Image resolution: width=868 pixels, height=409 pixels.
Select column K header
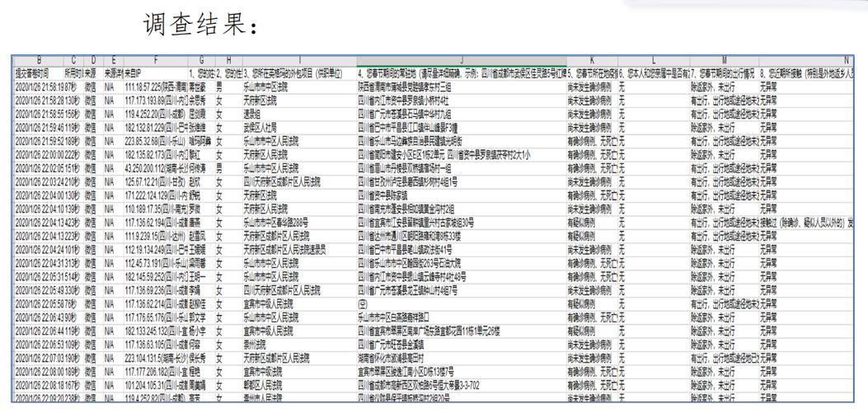pyautogui.click(x=591, y=60)
